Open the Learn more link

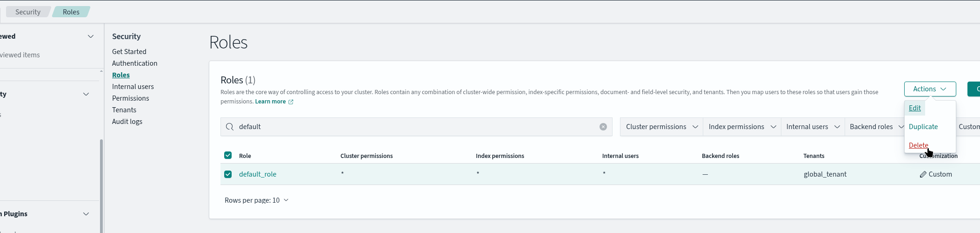coord(270,102)
